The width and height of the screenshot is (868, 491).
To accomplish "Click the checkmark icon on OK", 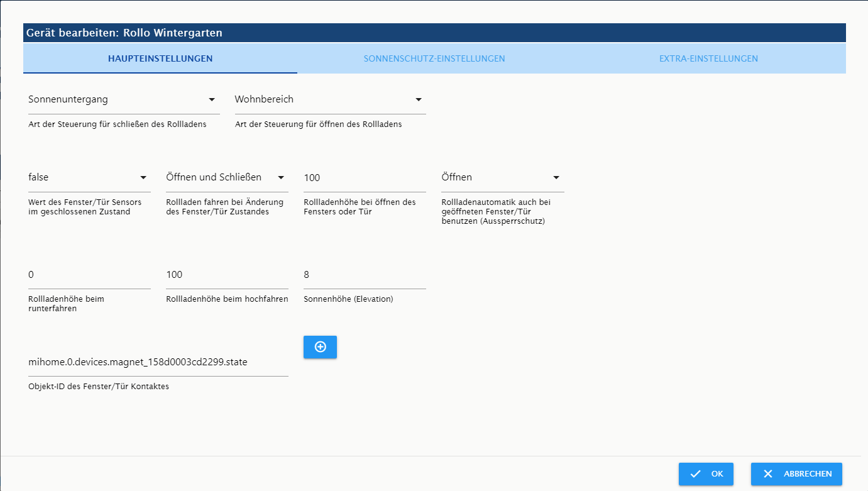I will 695,474.
